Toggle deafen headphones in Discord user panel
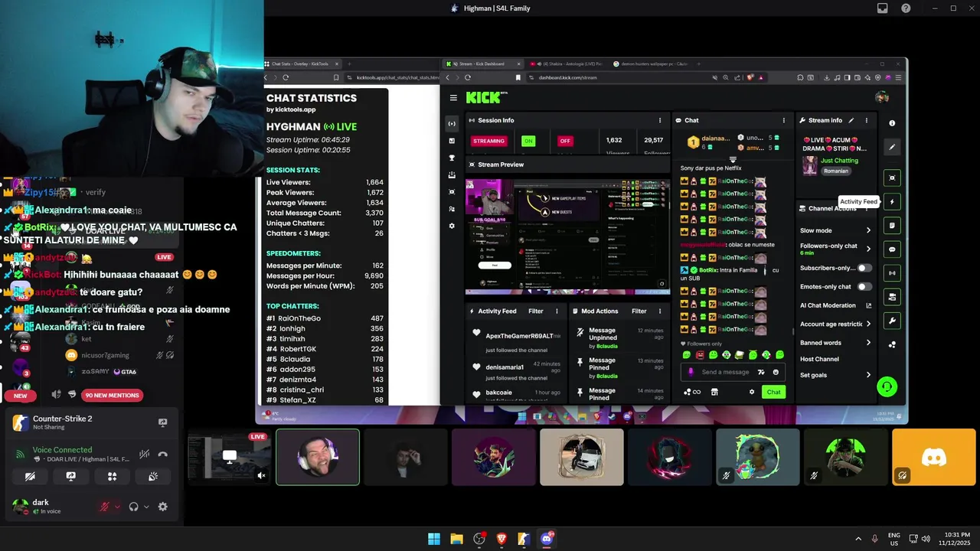Screen dimensions: 980x551 (134, 507)
